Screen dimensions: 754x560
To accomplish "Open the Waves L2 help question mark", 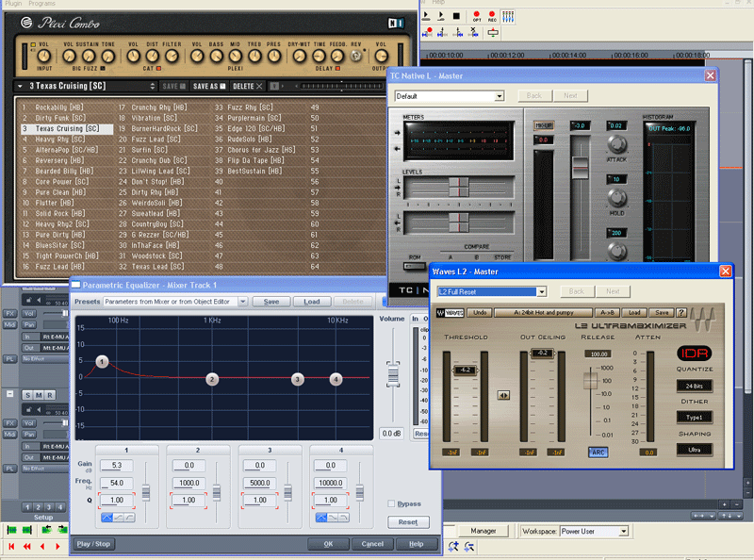I will click(680, 312).
